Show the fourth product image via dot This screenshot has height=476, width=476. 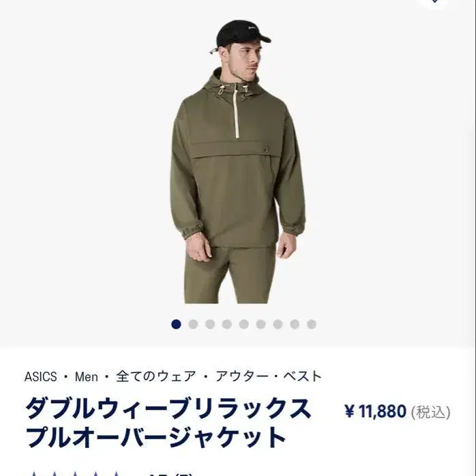point(227,324)
